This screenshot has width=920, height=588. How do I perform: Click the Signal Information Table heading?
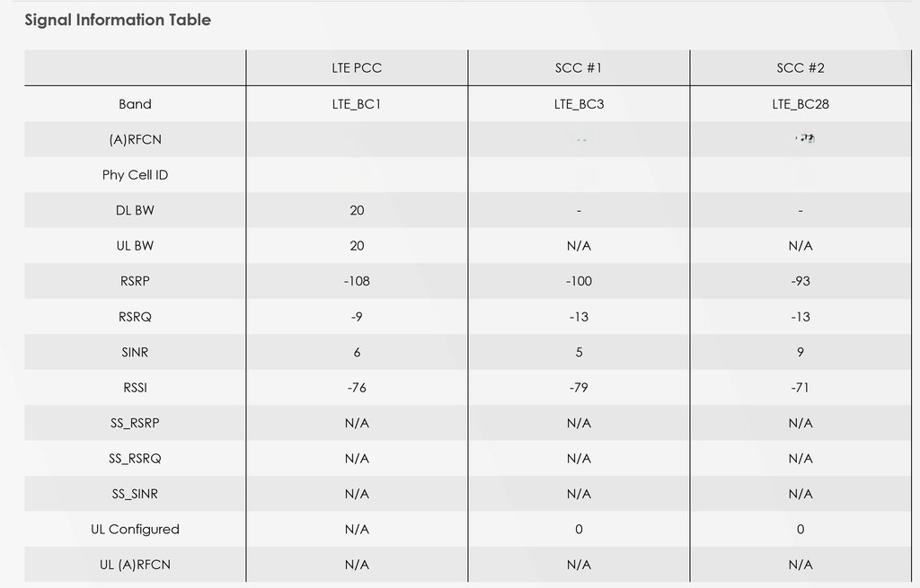click(x=118, y=20)
